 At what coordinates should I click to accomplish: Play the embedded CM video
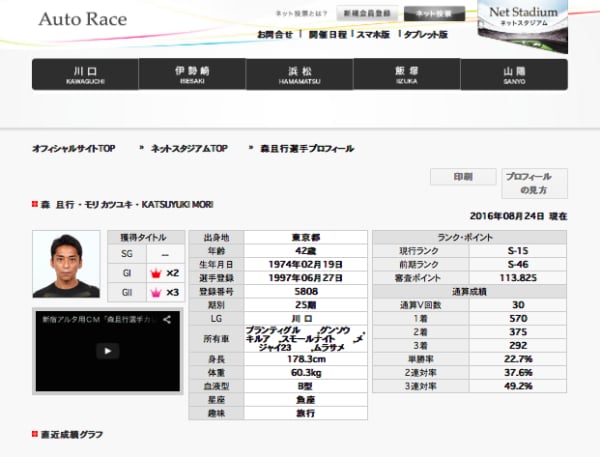coord(108,351)
